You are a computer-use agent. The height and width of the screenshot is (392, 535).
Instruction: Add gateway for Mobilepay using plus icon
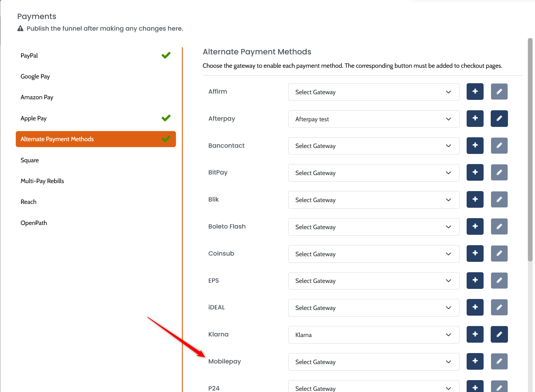pos(475,361)
